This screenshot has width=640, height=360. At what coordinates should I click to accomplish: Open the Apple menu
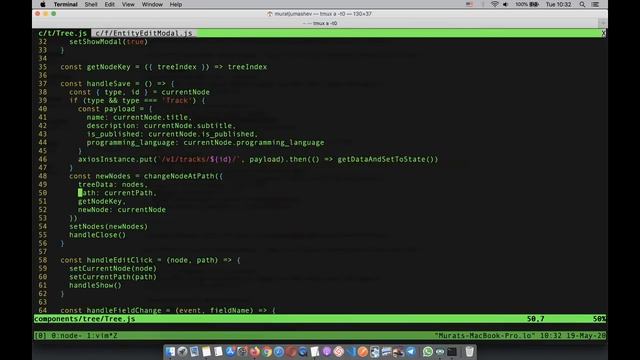click(x=42, y=4)
